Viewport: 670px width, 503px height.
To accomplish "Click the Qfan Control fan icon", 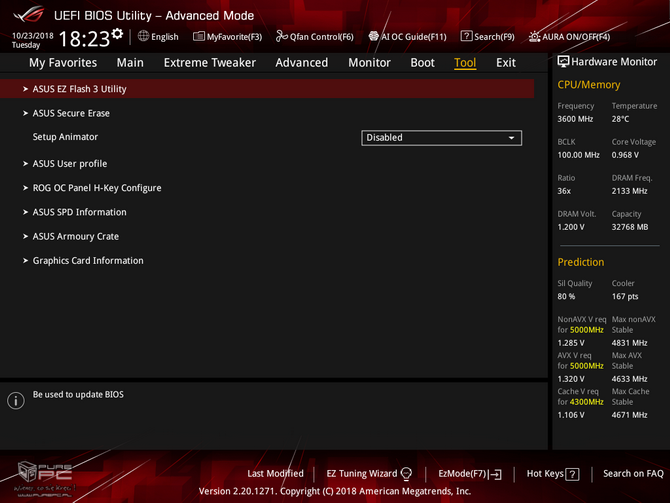I will pyautogui.click(x=282, y=36).
